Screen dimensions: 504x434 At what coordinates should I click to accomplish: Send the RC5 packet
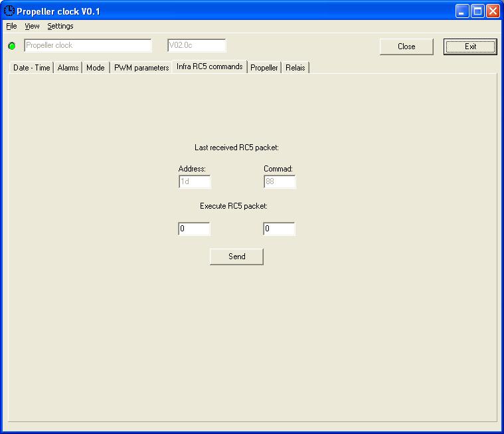(236, 257)
